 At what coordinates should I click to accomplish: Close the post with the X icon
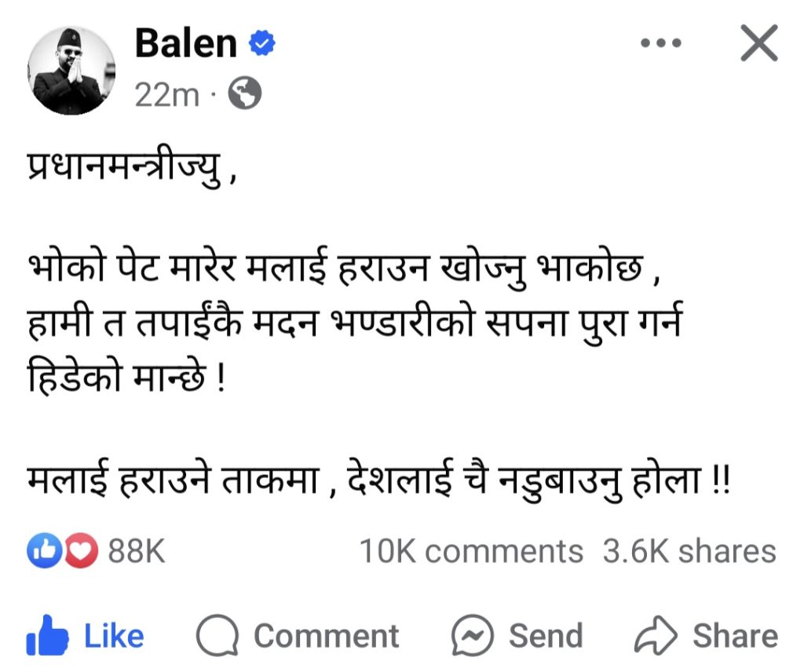point(759,43)
